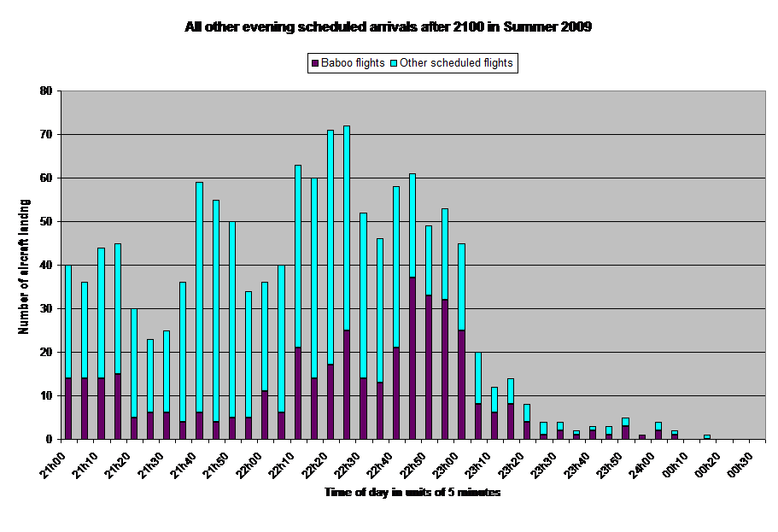Click the 'Baboo flights' legend label

pyautogui.click(x=353, y=63)
